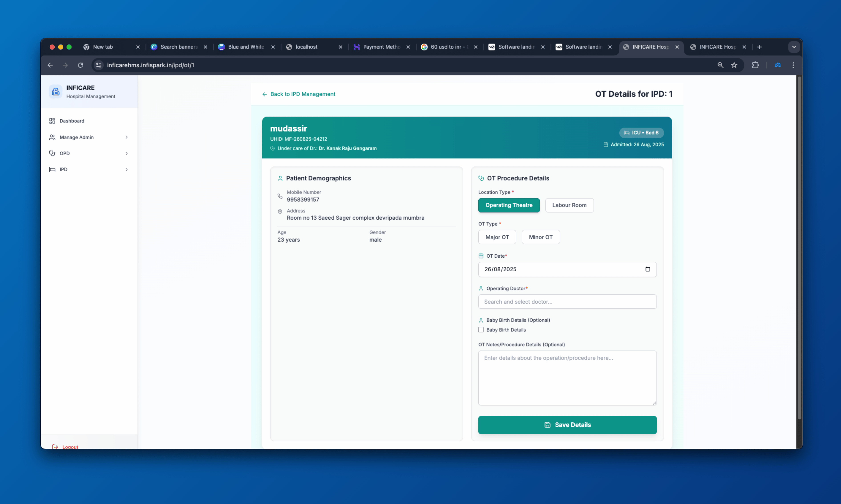Screen dimensions: 841x504
Task: Open the Chrome three-dot menu
Action: (793, 65)
